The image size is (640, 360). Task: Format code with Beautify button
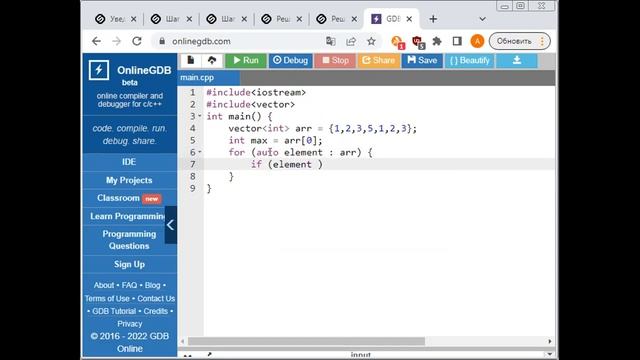tap(469, 60)
